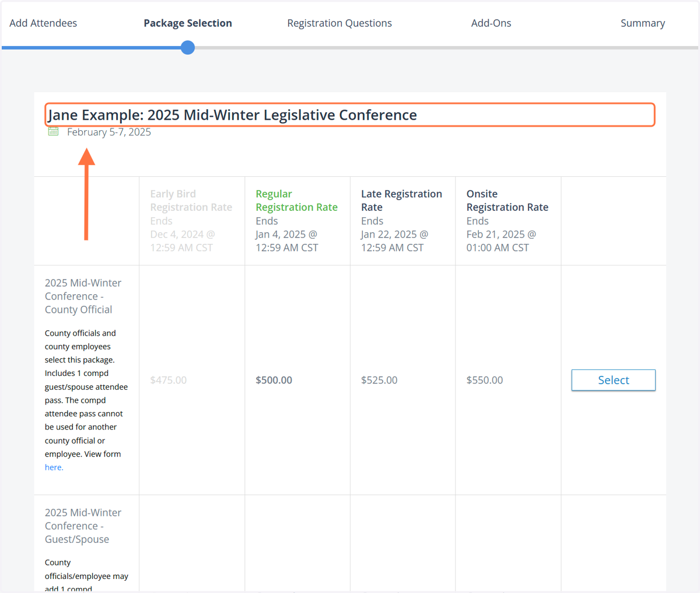Switch to Registration Questions step
700x593 pixels.
[x=339, y=23]
